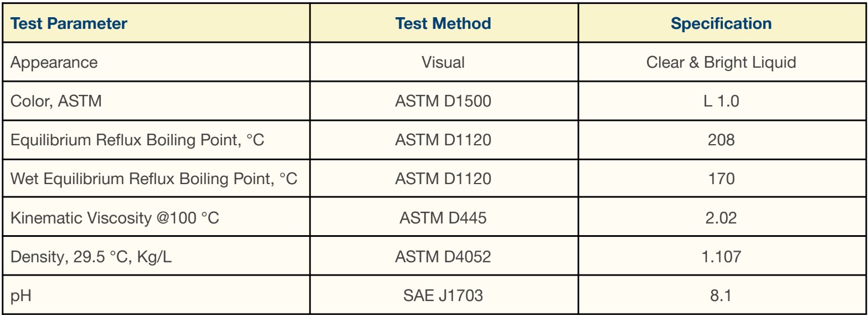Select the L 1.0 specification value
The width and height of the screenshot is (868, 315).
[x=721, y=101]
